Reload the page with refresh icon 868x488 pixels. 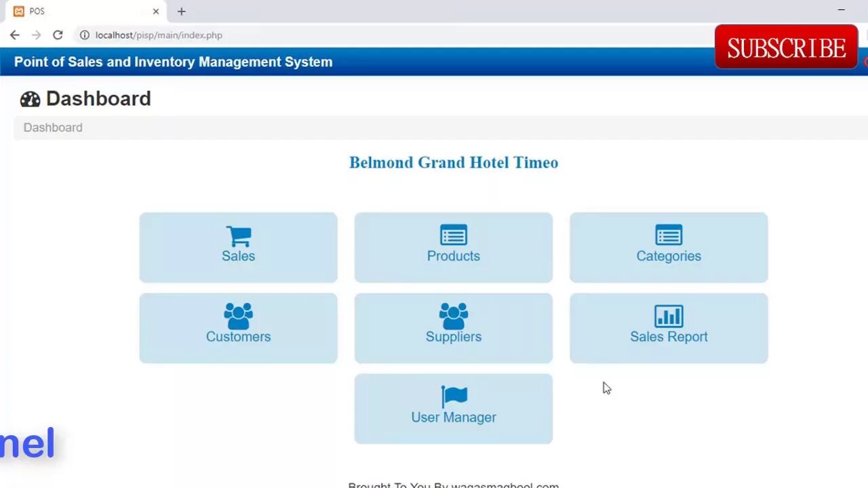pos(58,35)
